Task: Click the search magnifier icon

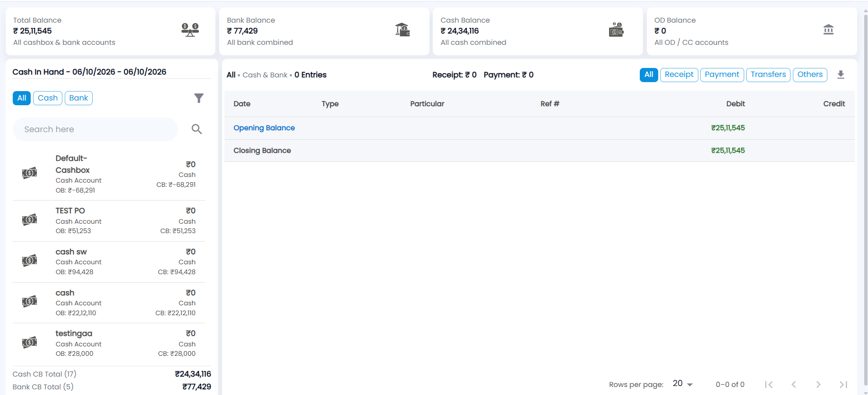Action: [x=197, y=129]
